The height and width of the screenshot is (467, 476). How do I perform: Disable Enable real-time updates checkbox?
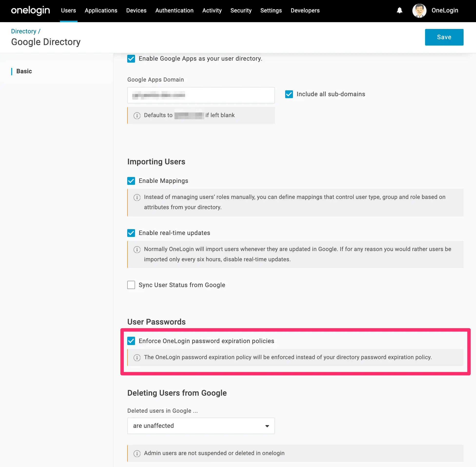pyautogui.click(x=131, y=233)
